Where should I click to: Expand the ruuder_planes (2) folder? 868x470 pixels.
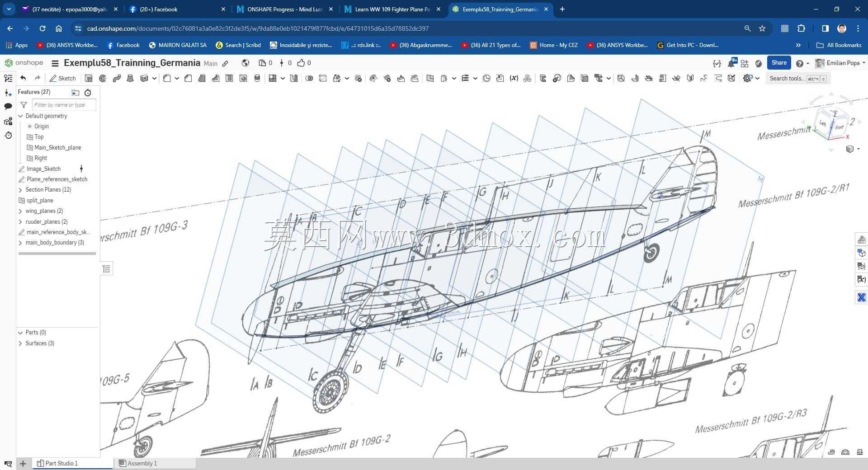pyautogui.click(x=20, y=222)
